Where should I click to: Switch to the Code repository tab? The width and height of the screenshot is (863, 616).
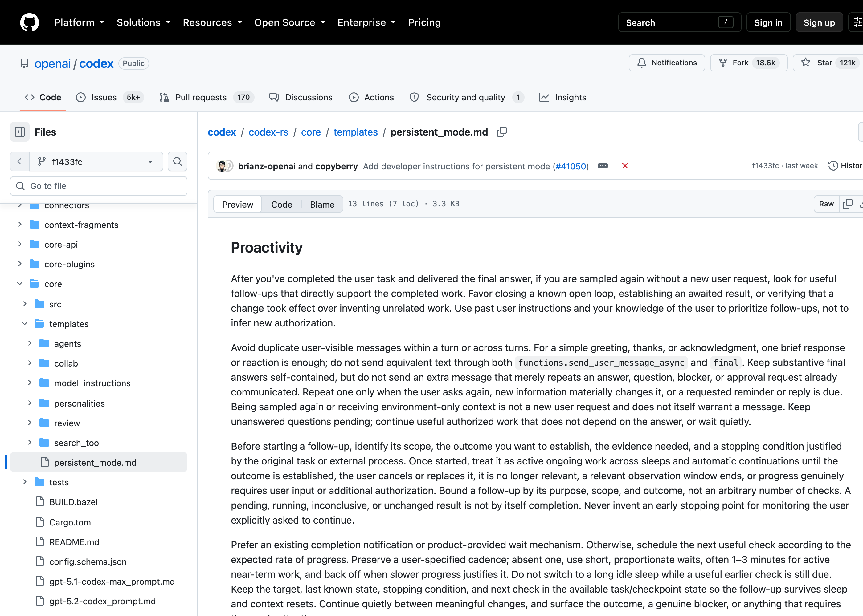43,98
